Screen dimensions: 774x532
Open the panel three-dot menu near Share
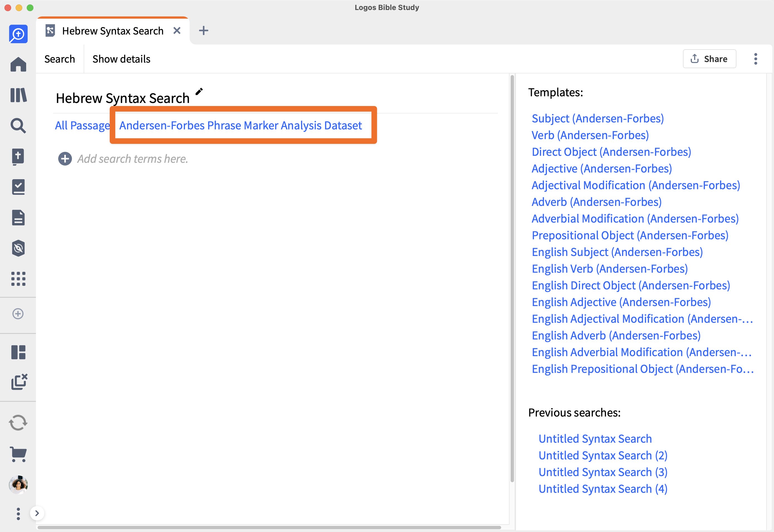click(x=756, y=59)
